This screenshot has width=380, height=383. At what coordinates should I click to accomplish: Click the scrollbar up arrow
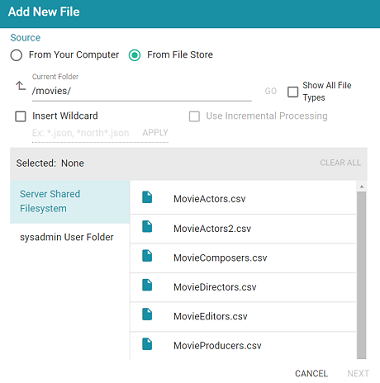click(361, 186)
